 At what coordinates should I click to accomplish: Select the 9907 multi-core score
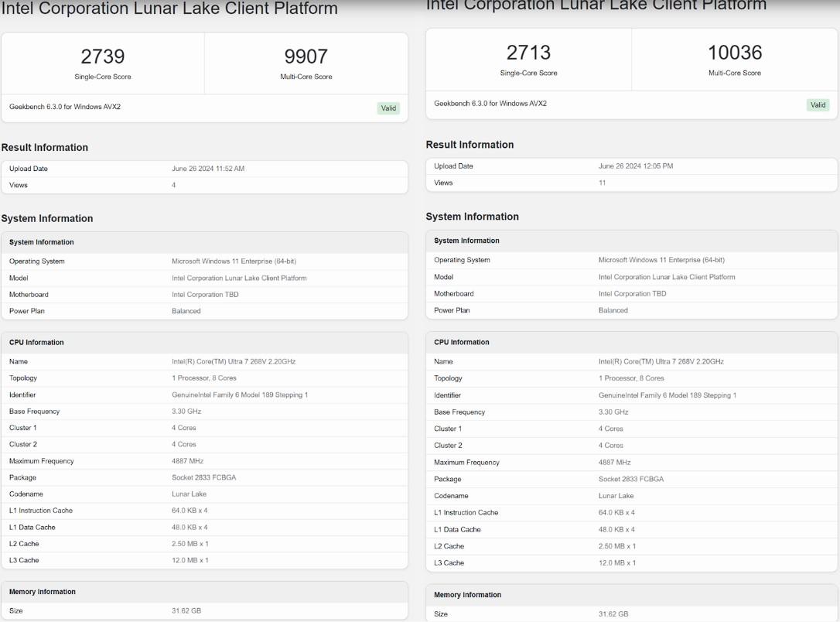pyautogui.click(x=306, y=56)
